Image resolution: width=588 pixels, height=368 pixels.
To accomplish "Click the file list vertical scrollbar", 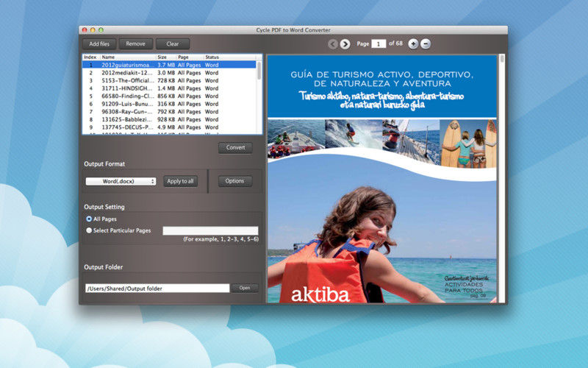I will tap(260, 96).
